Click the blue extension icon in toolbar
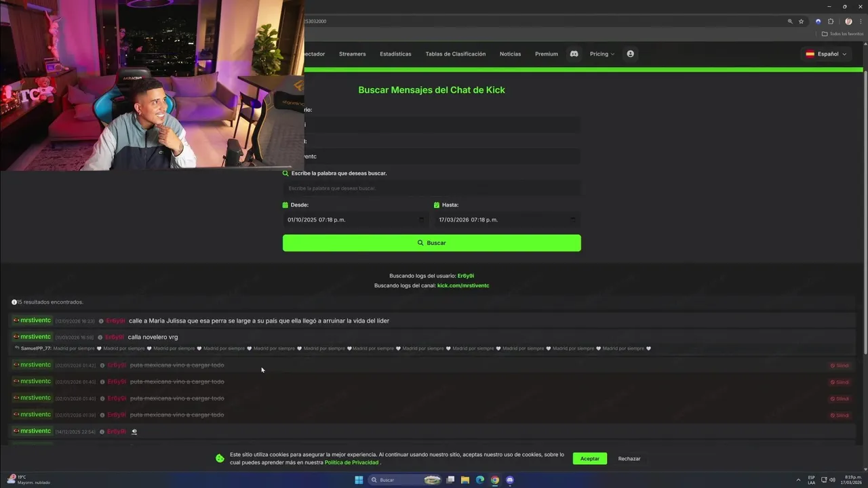 818,21
